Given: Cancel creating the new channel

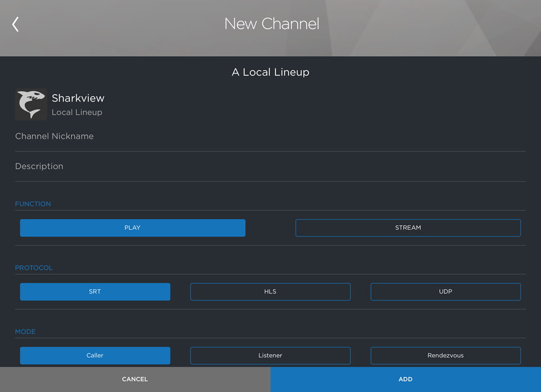Looking at the screenshot, I should click(x=135, y=379).
